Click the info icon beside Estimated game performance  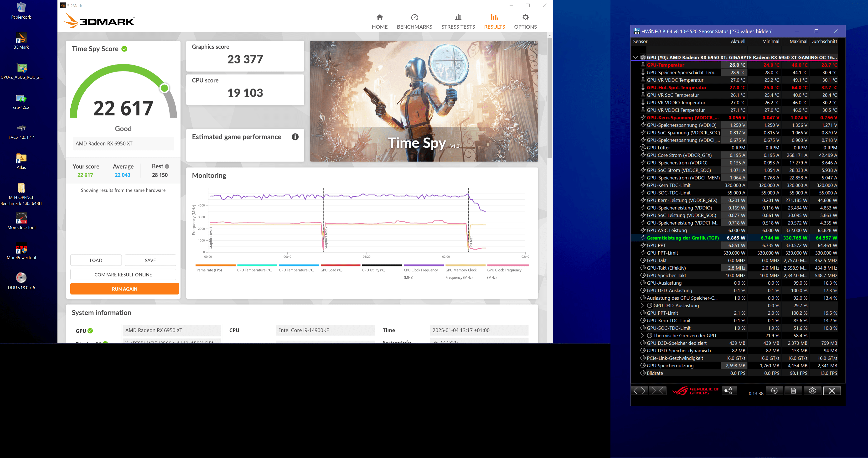click(x=295, y=137)
